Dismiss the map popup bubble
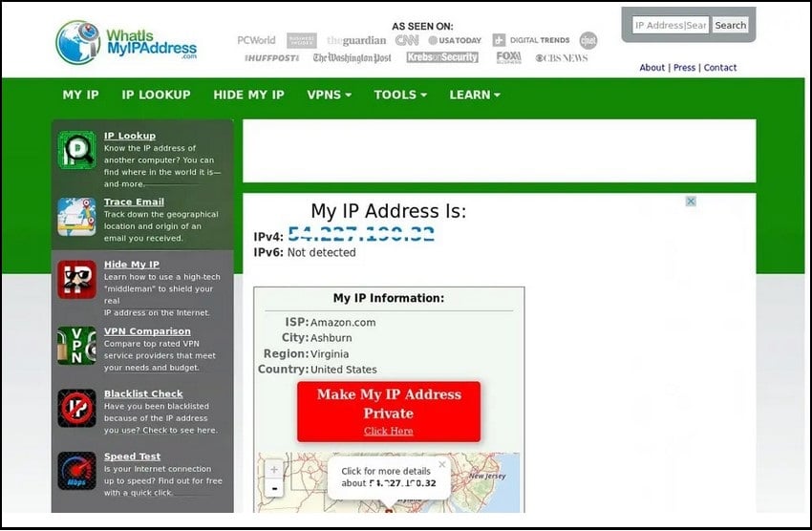The height and width of the screenshot is (531, 812). [x=441, y=464]
